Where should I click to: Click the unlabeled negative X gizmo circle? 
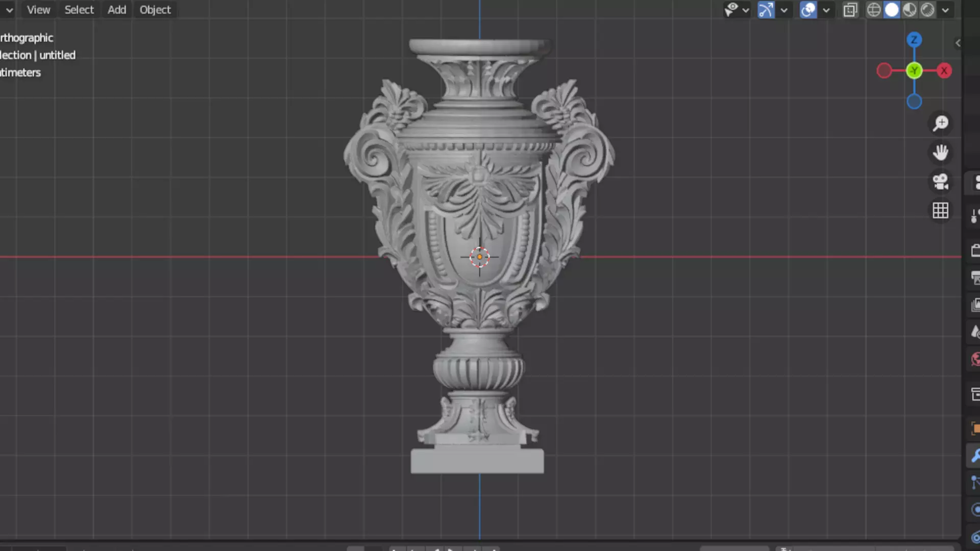pos(884,71)
